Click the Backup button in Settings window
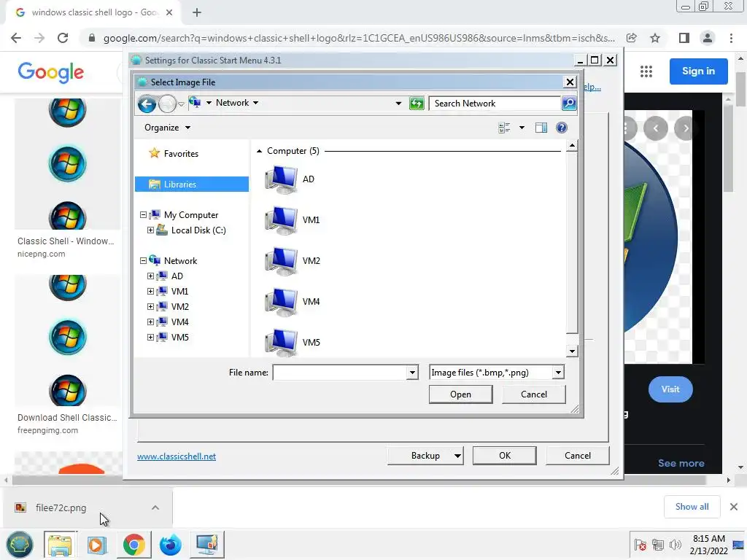Image resolution: width=747 pixels, height=560 pixels. [425, 456]
